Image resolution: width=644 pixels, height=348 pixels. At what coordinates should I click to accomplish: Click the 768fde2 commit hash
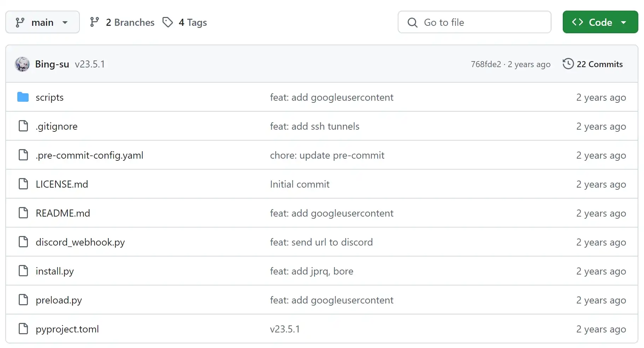[x=486, y=64]
